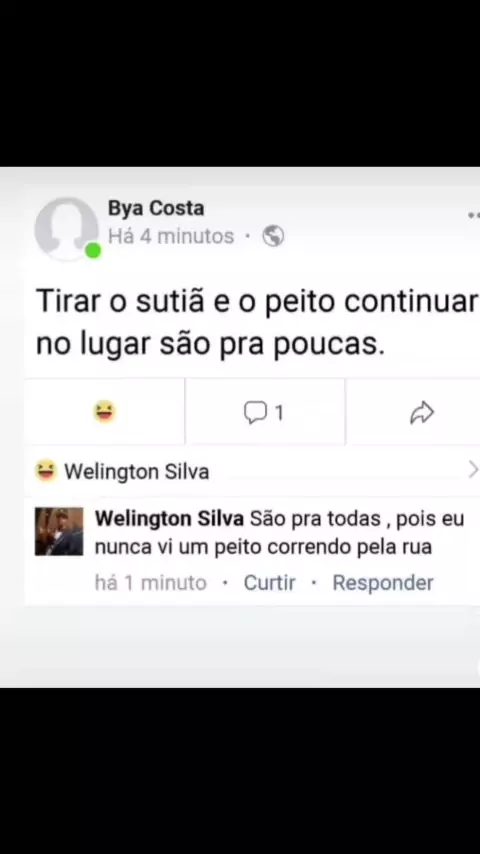Click the 'há 1 minuto' comment timestamp
Screen dimensions: 480x854
click(x=151, y=583)
